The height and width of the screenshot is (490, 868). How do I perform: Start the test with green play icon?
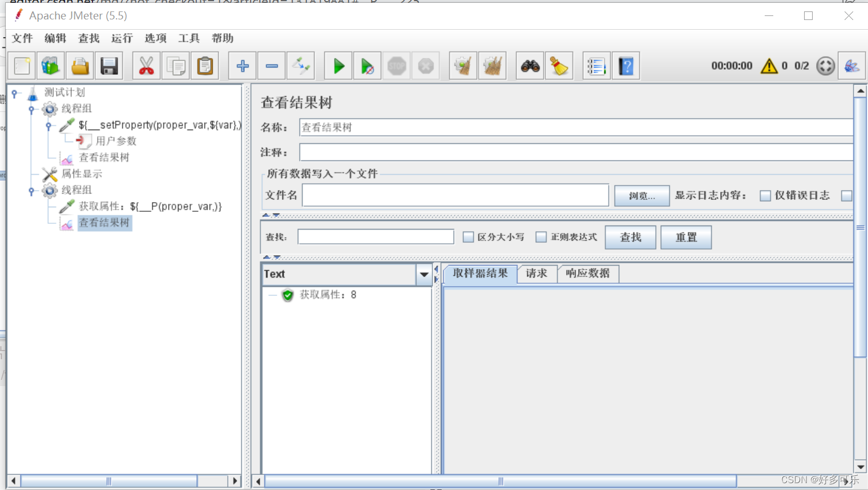(x=338, y=66)
